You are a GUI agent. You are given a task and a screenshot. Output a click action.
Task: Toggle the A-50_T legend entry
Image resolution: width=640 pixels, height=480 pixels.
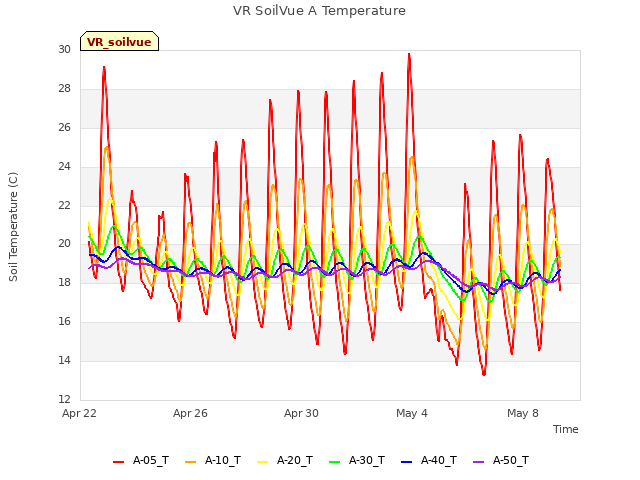pyautogui.click(x=501, y=461)
